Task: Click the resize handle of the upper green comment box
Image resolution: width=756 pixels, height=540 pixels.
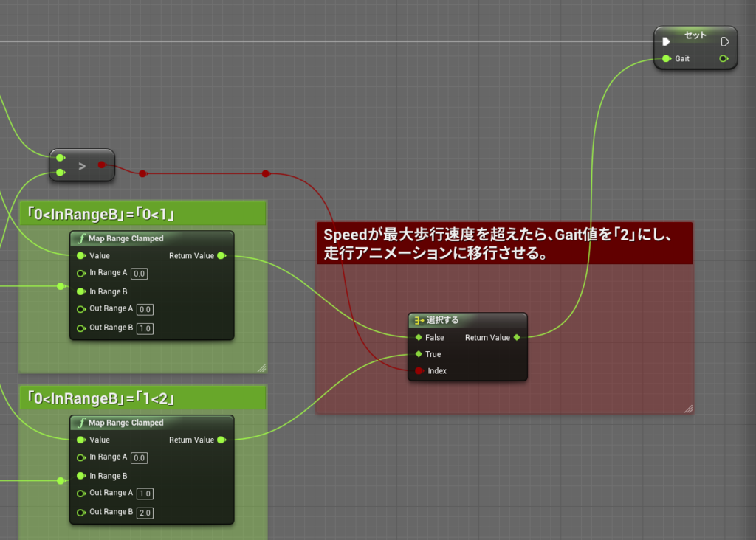Action: pyautogui.click(x=262, y=368)
